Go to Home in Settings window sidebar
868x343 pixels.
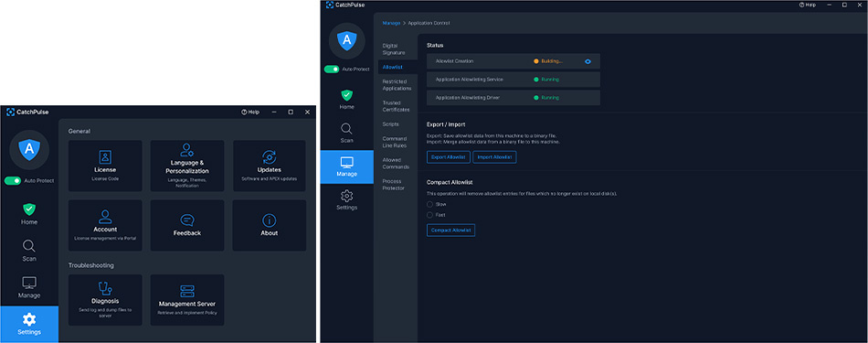click(x=29, y=214)
